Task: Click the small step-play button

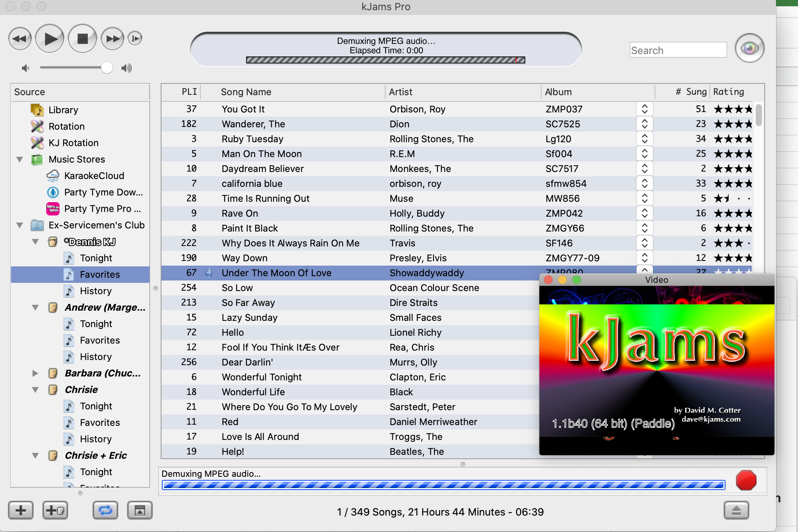Action: tap(135, 38)
